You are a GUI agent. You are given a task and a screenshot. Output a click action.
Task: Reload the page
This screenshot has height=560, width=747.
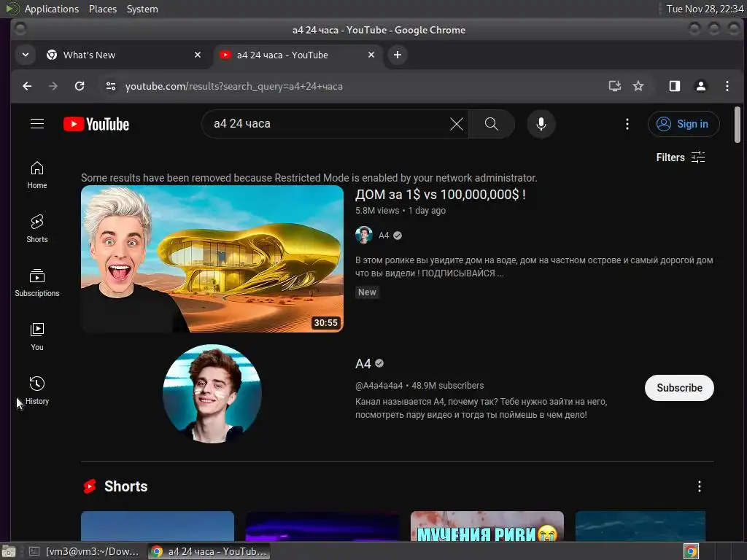[80, 86]
